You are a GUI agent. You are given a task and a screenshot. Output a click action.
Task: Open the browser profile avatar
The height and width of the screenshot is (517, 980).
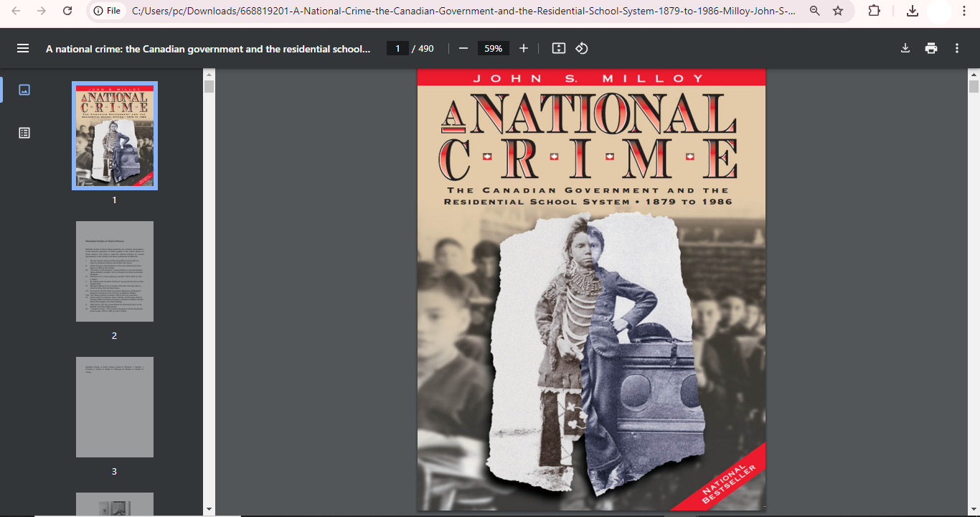pos(938,11)
